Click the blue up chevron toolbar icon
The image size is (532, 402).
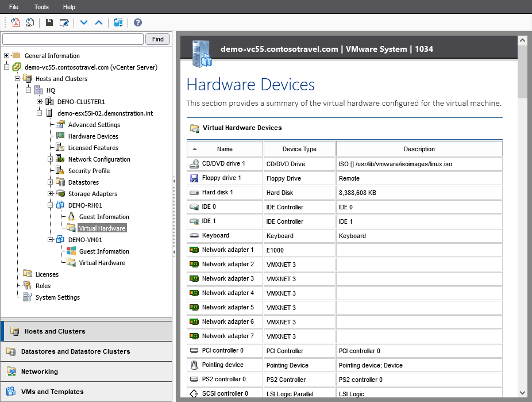click(99, 23)
